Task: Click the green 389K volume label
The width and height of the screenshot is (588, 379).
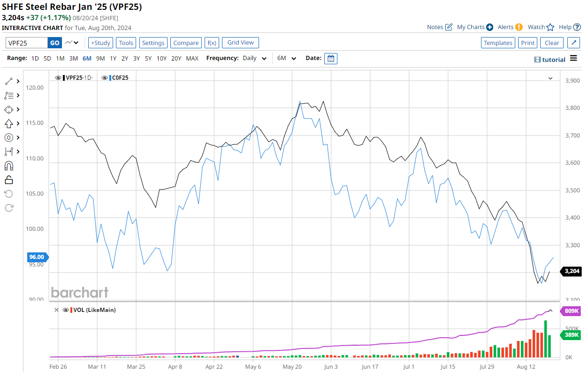Action: 571,334
